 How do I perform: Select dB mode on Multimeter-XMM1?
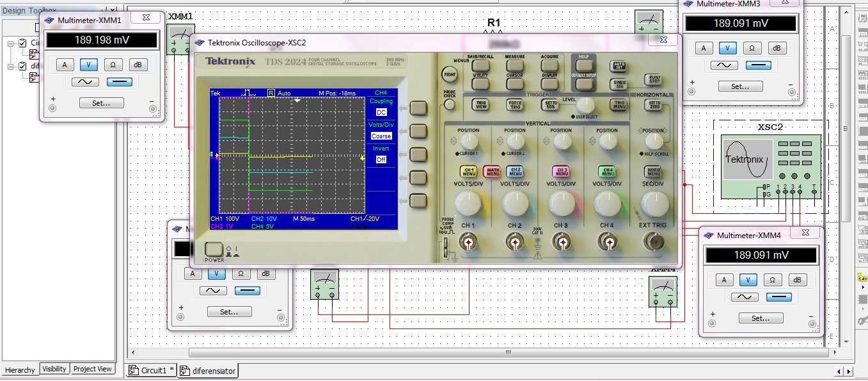(x=138, y=65)
